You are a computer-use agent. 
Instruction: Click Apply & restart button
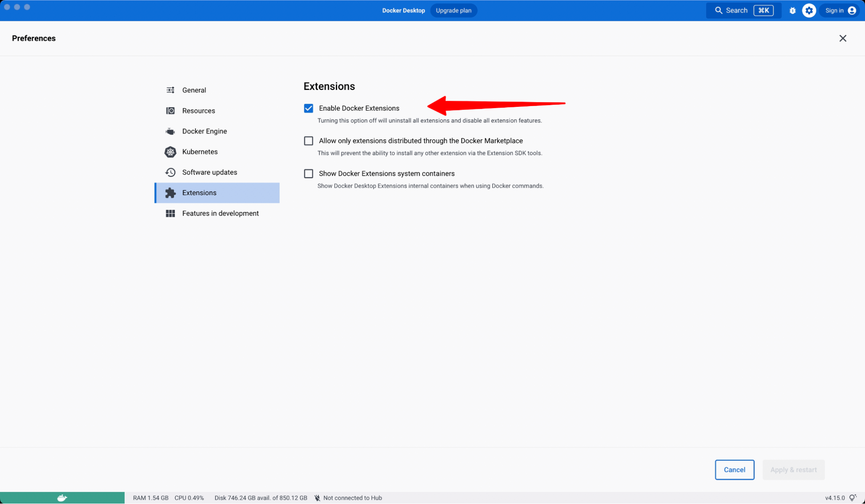coord(793,469)
